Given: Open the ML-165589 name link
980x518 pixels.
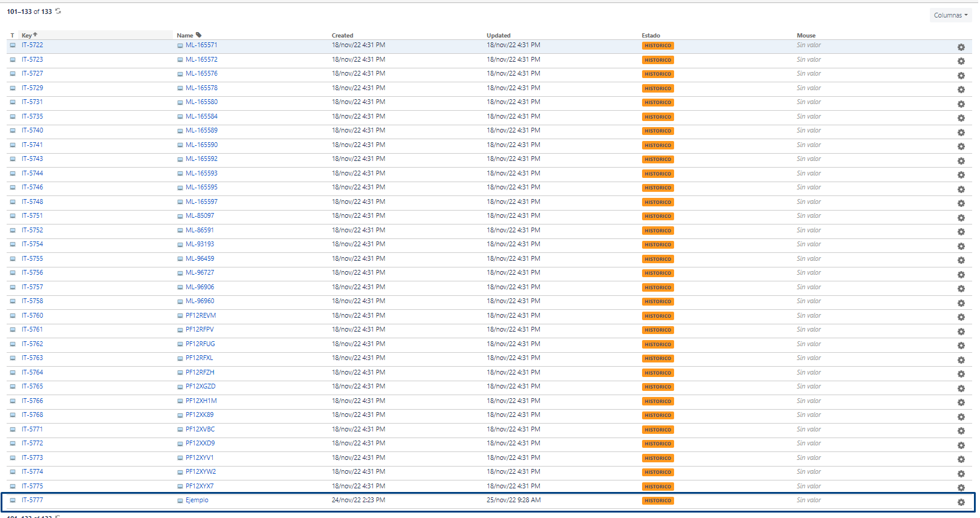Looking at the screenshot, I should click(201, 130).
